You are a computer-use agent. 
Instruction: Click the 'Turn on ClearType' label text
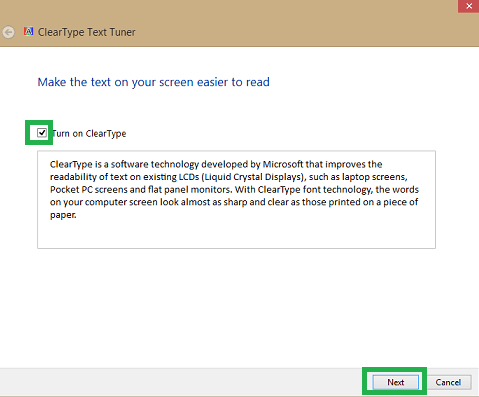click(89, 134)
